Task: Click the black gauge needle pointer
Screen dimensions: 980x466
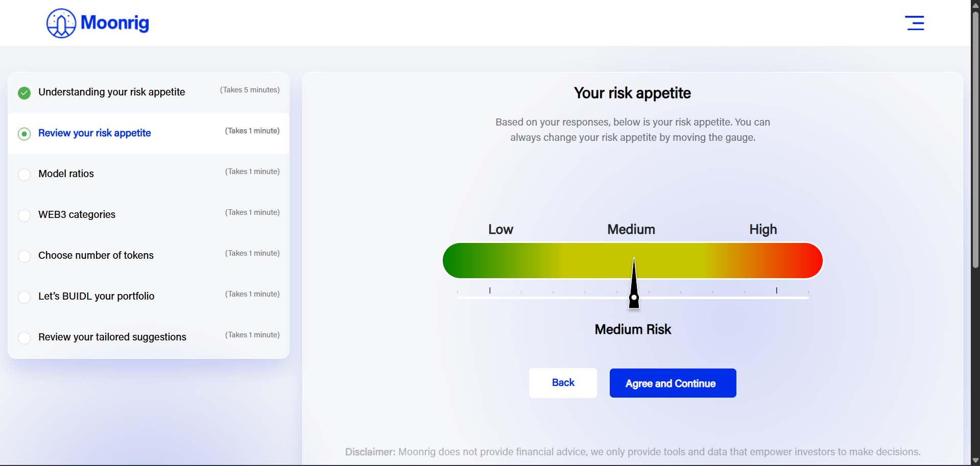Action: pos(634,283)
